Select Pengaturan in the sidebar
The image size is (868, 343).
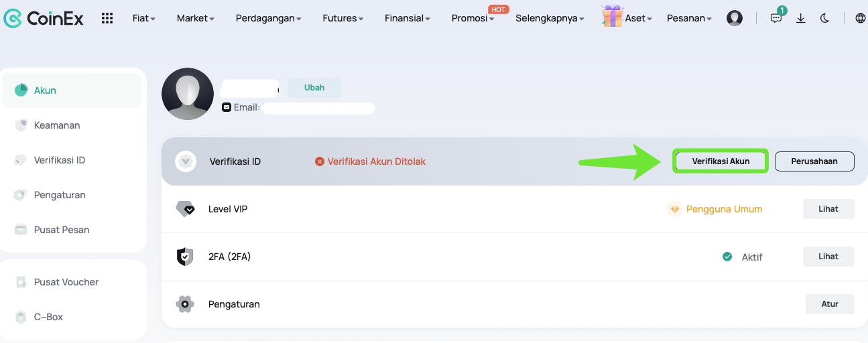[x=72, y=195]
